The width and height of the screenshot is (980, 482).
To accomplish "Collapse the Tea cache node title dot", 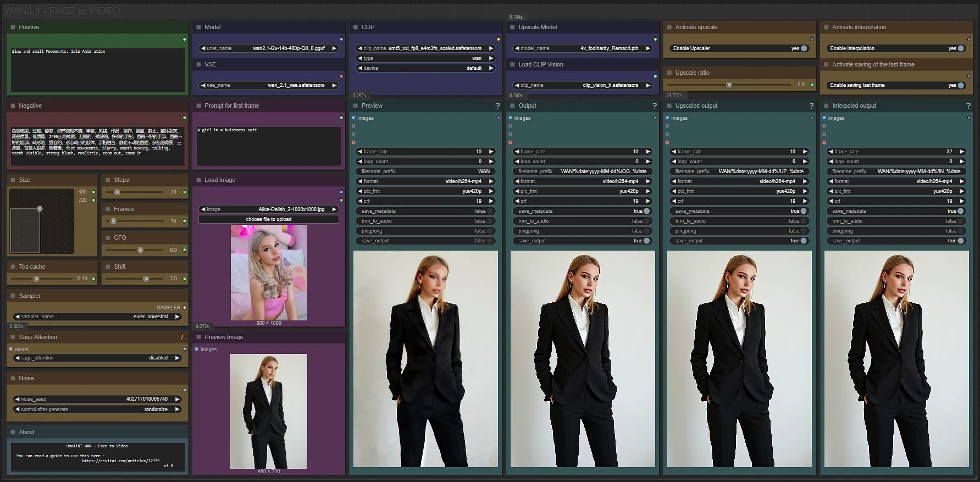I will point(13,267).
